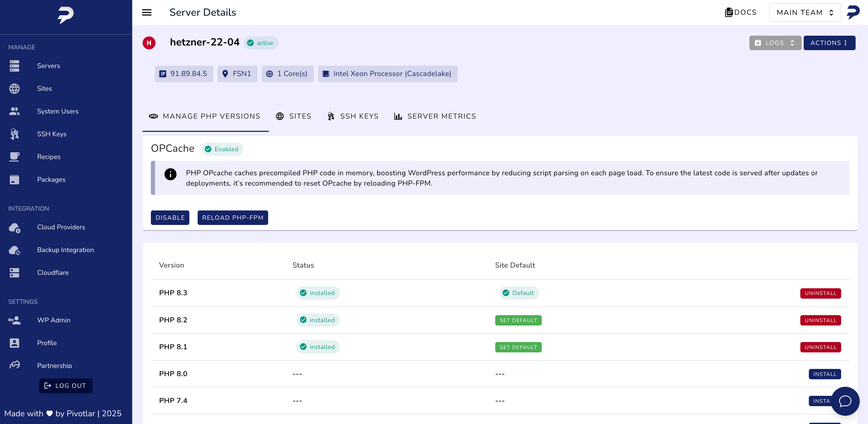Expand the LOGS dropdown
Image resolution: width=868 pixels, height=424 pixels.
tap(775, 43)
